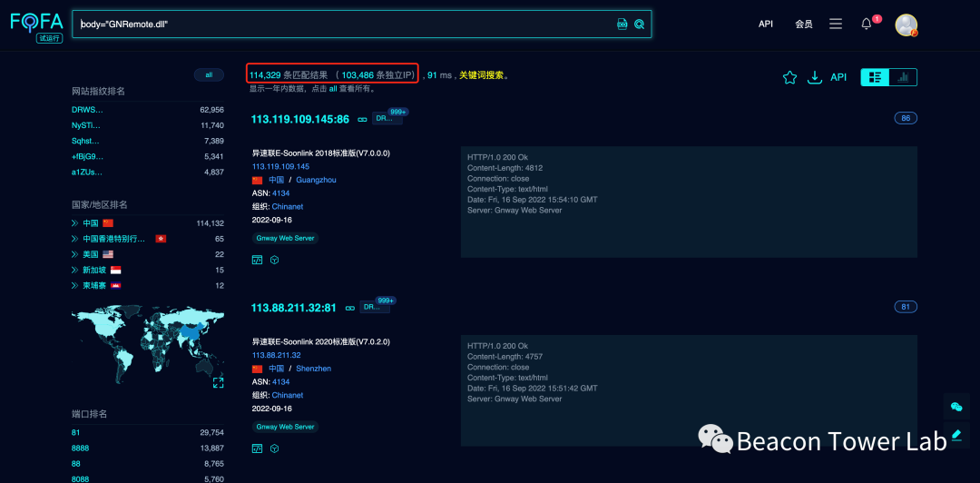Open the WeChat contact floating button
This screenshot has height=483, width=980.
[956, 407]
